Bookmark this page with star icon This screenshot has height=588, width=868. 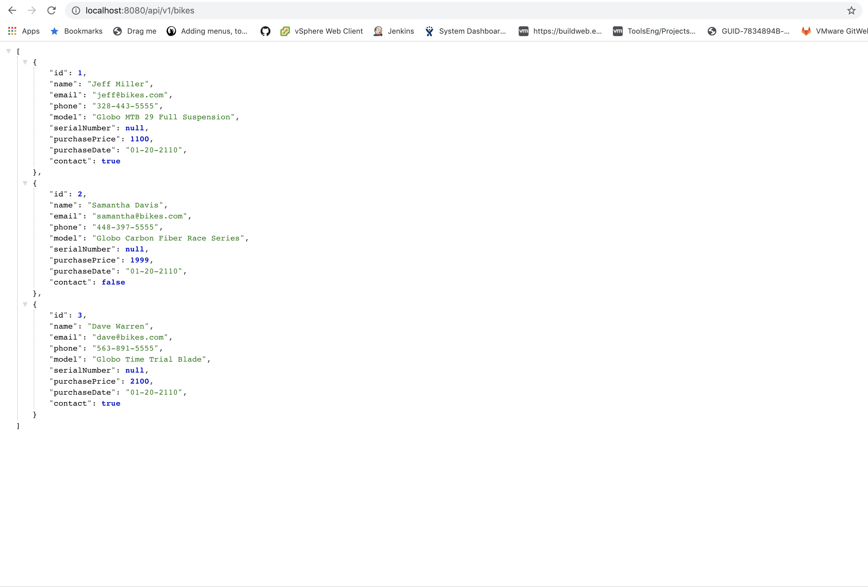[851, 10]
